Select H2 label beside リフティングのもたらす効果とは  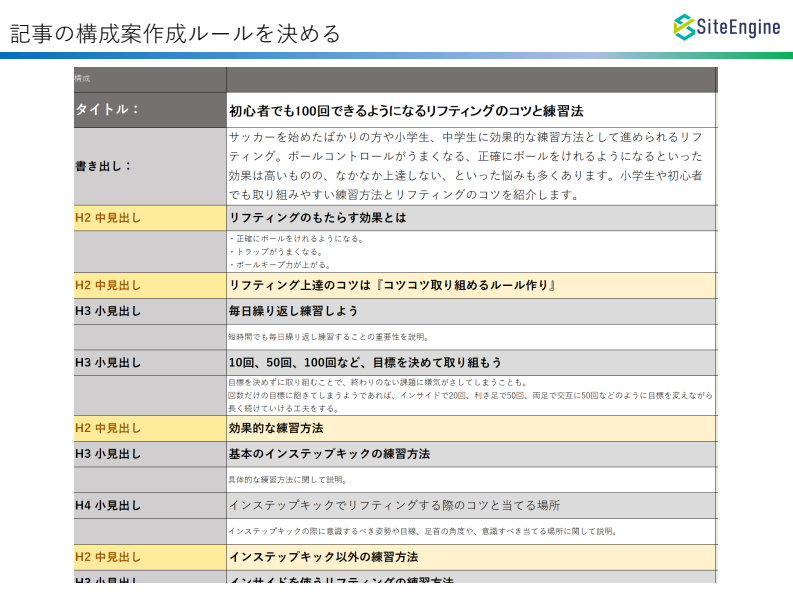coord(150,218)
